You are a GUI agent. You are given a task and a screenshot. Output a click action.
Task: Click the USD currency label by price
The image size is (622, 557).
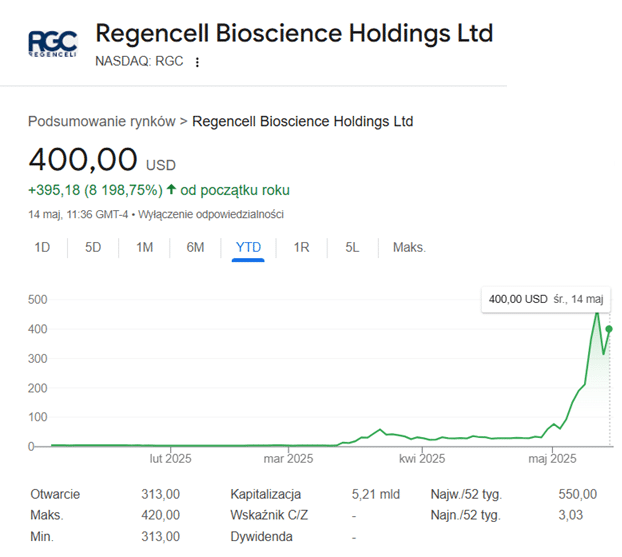[161, 165]
